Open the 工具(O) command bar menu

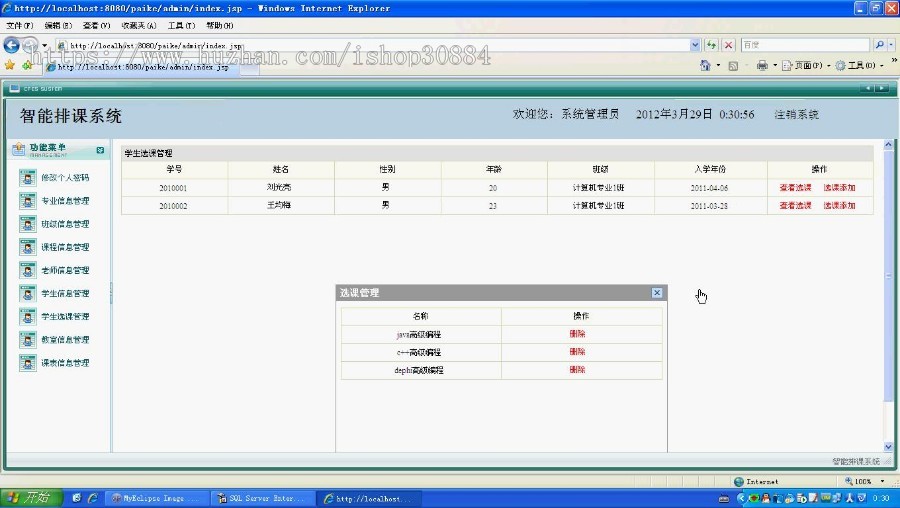(x=859, y=65)
